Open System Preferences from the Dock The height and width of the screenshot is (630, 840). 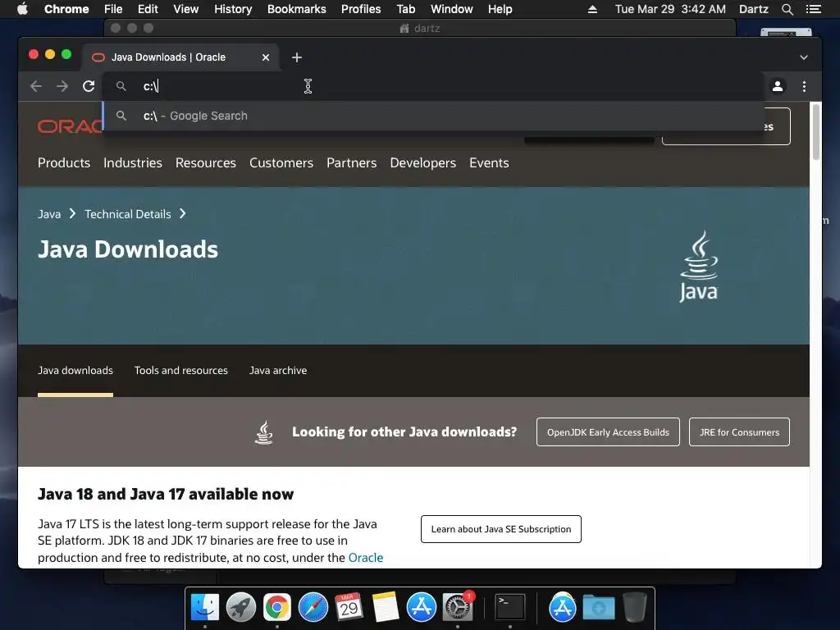[457, 607]
